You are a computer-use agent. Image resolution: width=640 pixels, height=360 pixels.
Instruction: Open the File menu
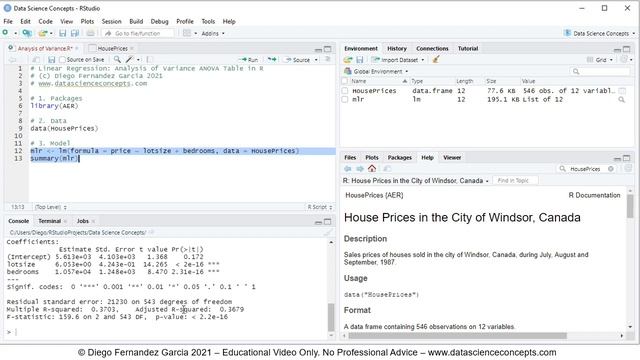8,21
